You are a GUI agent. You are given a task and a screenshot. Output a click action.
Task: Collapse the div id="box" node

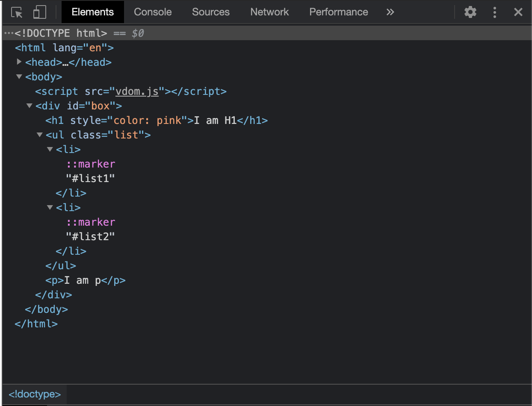point(29,106)
